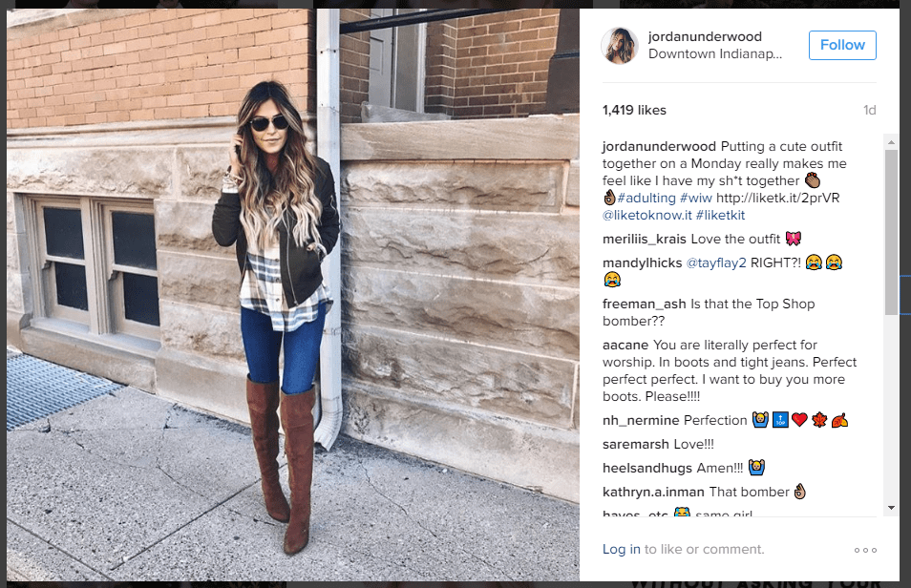Open the #wiw hashtag
This screenshot has width=911, height=588.
(695, 199)
